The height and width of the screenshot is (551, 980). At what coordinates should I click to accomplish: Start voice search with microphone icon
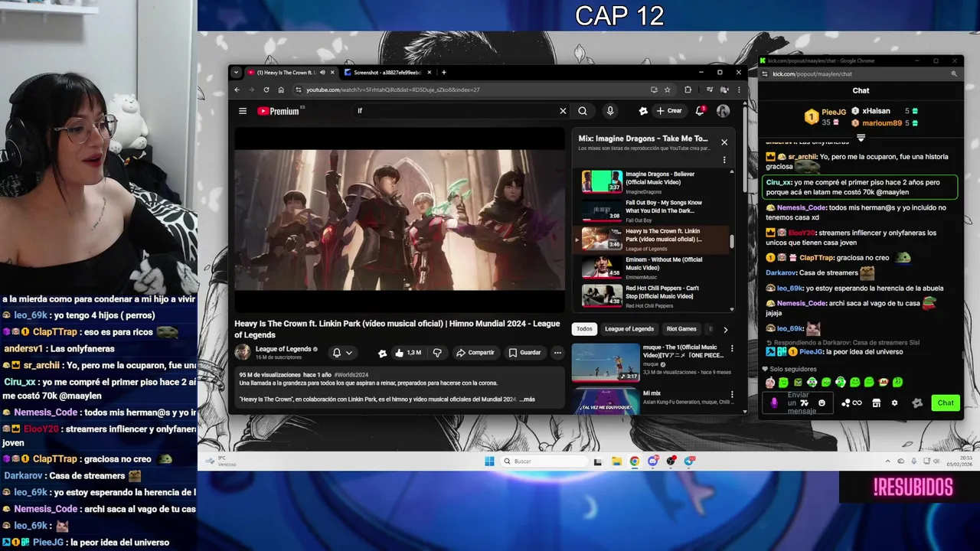tap(610, 111)
